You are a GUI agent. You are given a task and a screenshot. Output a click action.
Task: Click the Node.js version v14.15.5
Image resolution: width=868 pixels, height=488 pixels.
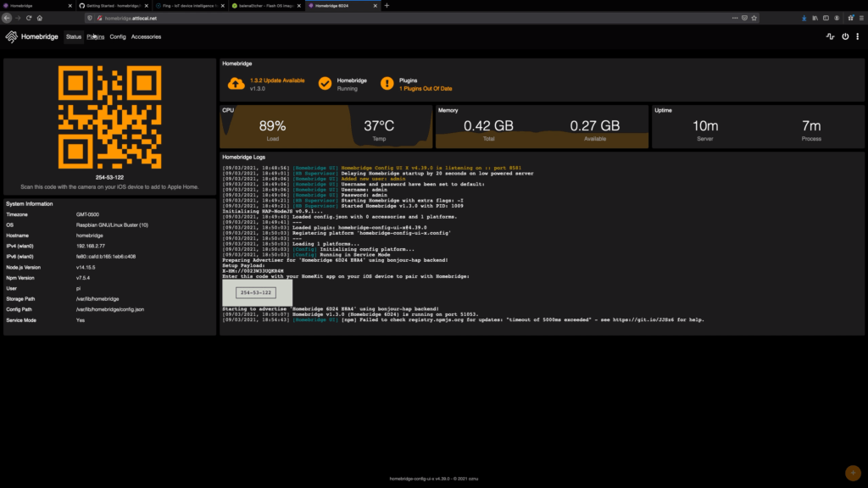click(x=86, y=267)
